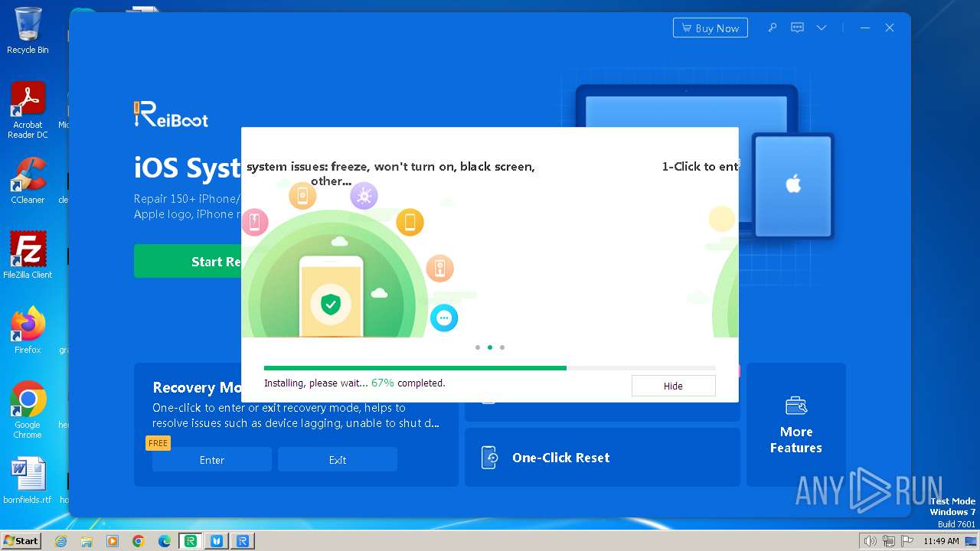Launch Internet Explorer from the taskbar
Screen dimensions: 980x551
(61, 541)
